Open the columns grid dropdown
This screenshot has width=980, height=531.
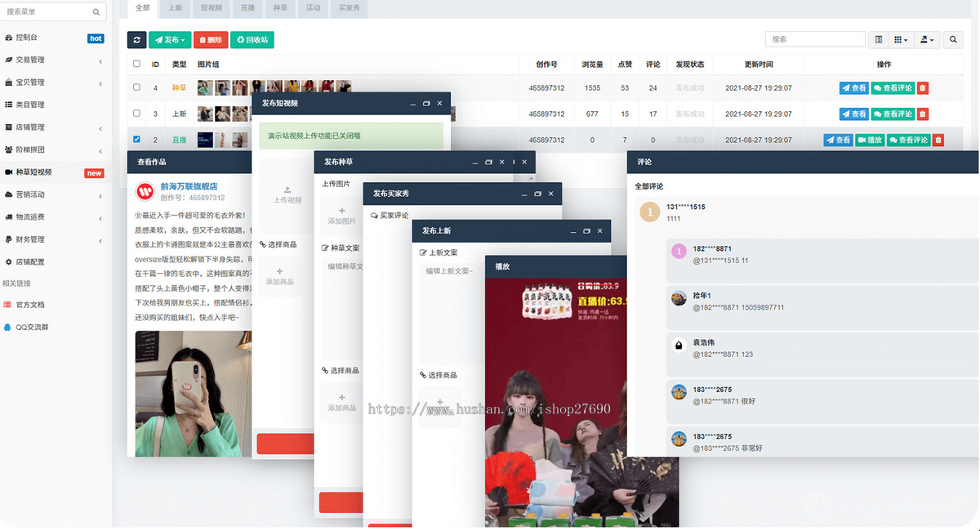(900, 39)
